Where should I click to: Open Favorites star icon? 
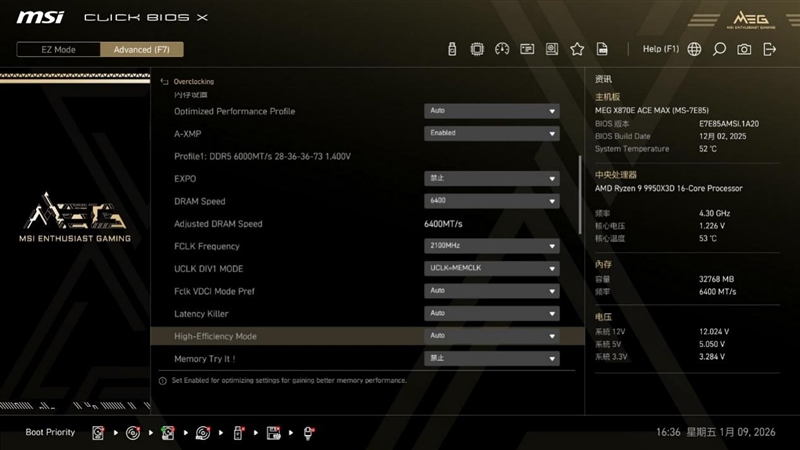click(x=577, y=49)
